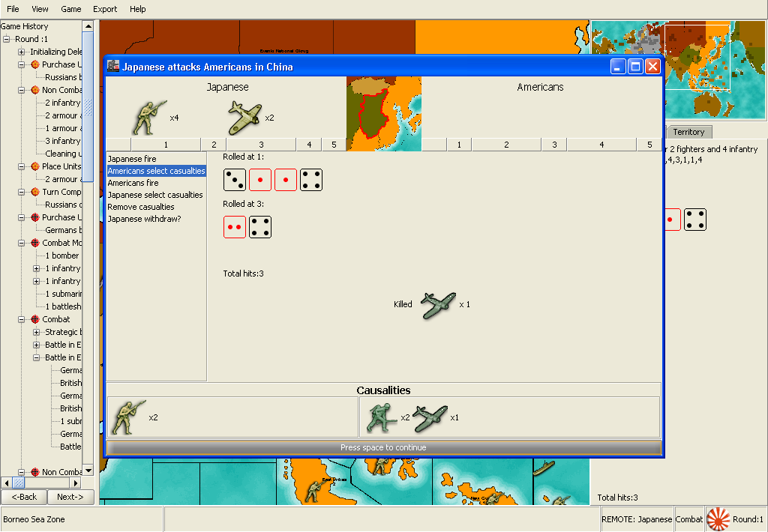Collapse the Round :1 tree node
This screenshot has width=768, height=532.
coord(6,39)
